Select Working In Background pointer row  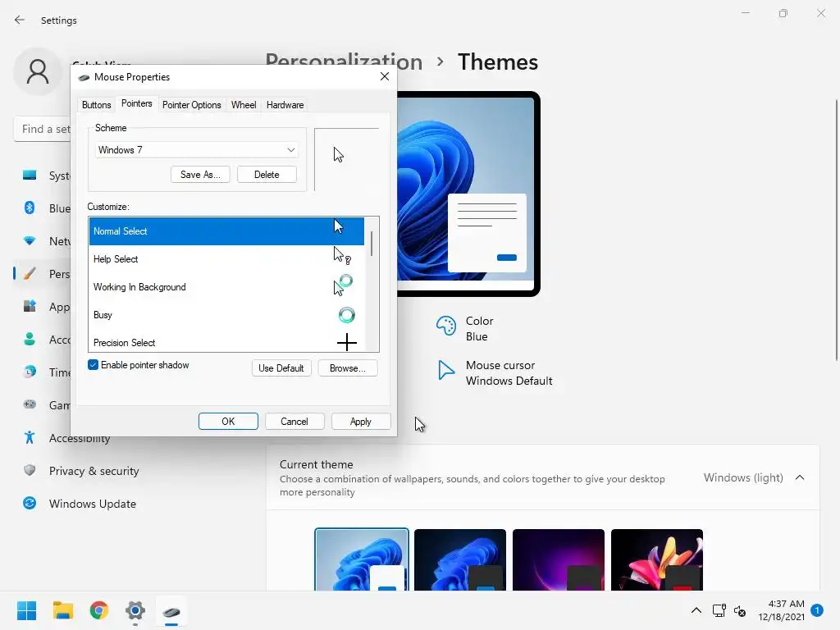point(226,287)
